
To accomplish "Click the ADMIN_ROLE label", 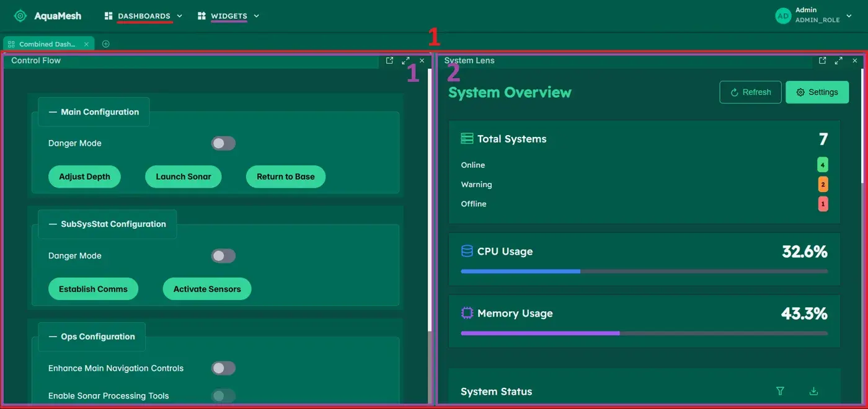I will (818, 20).
